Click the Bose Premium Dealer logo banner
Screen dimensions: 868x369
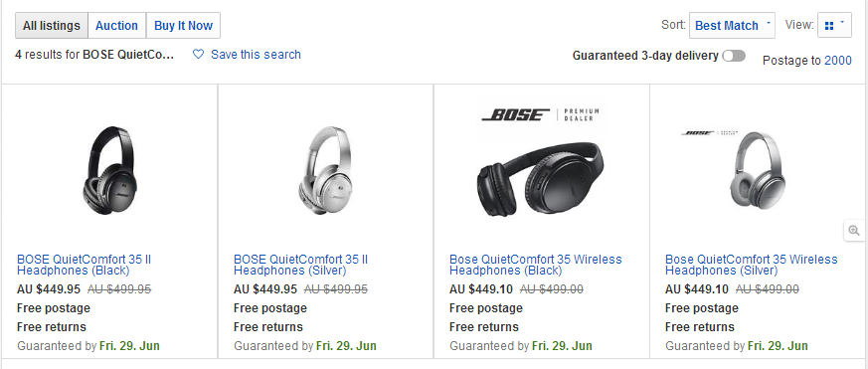[x=541, y=114]
